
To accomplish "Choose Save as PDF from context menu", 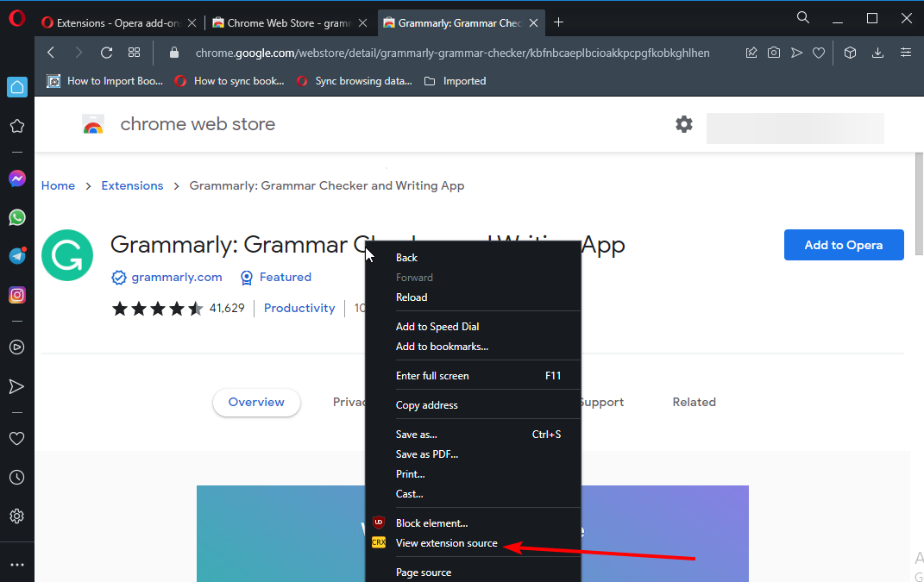I will pos(426,454).
